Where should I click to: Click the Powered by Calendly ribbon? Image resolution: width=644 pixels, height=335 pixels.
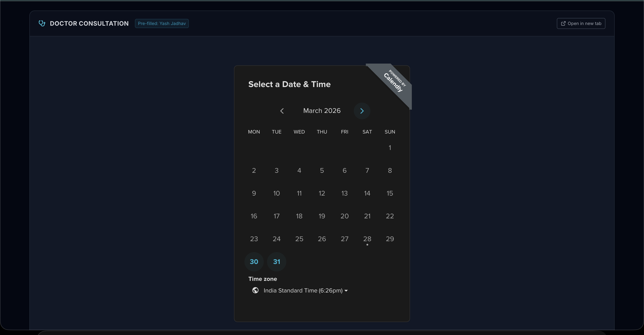click(x=395, y=80)
